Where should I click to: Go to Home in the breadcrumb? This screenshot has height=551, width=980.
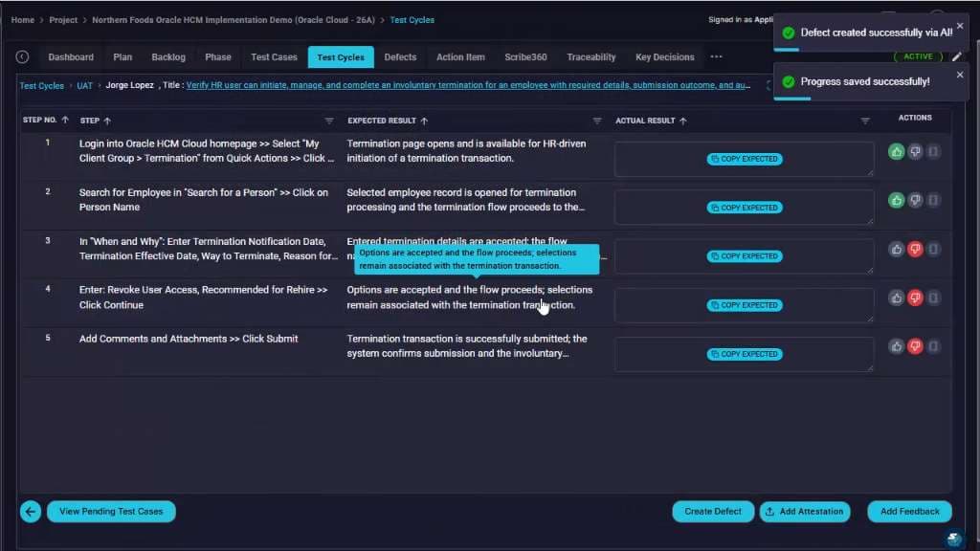click(x=23, y=20)
